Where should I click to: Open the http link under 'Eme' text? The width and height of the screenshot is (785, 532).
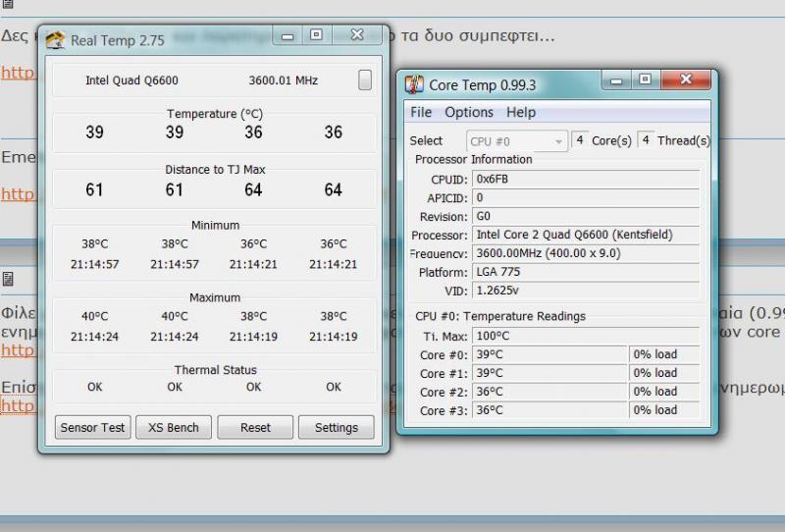tap(18, 194)
